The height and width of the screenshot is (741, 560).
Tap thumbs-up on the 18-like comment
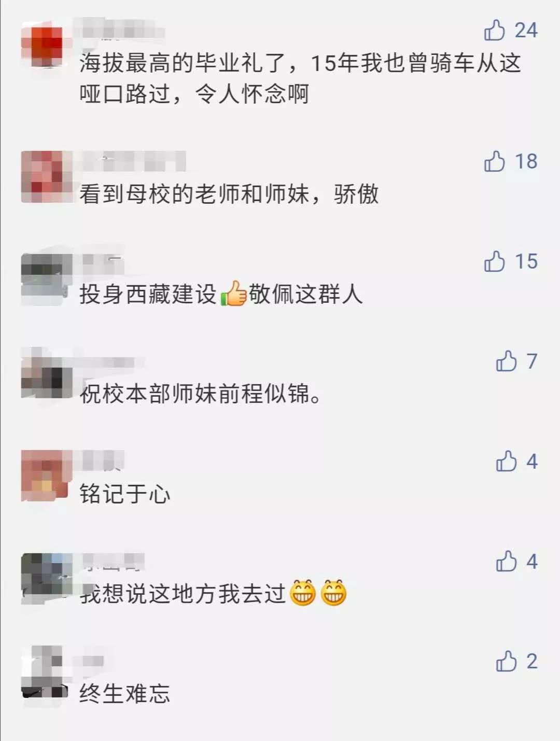(x=494, y=161)
